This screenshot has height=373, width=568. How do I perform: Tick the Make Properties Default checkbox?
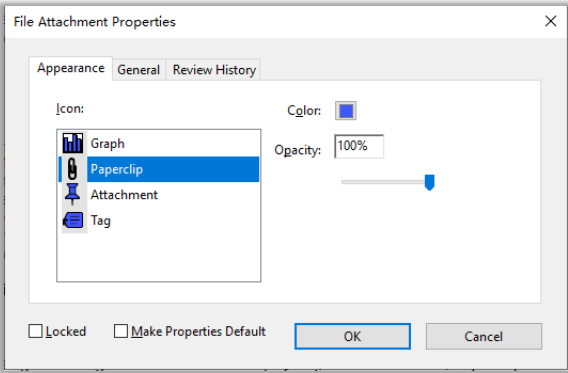[x=121, y=331]
